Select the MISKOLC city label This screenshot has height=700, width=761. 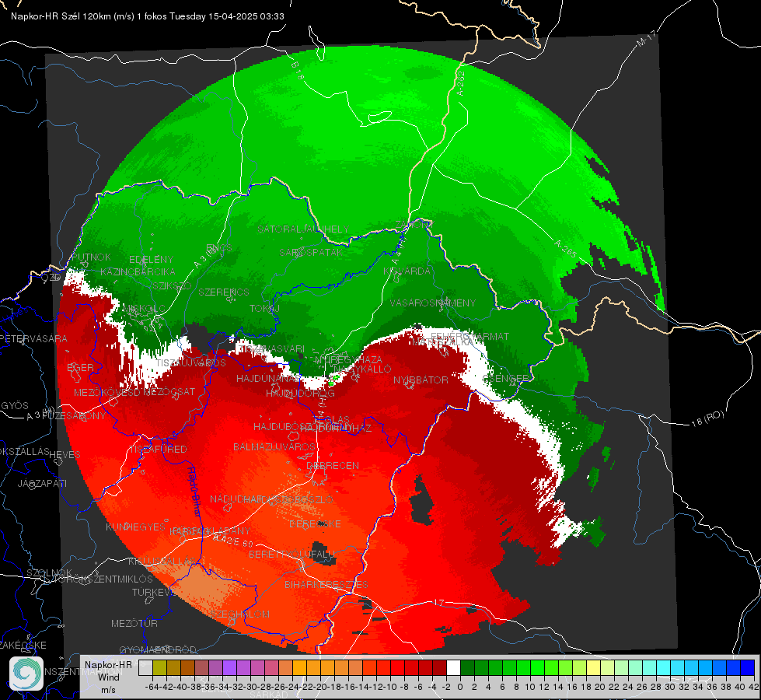tap(144, 309)
